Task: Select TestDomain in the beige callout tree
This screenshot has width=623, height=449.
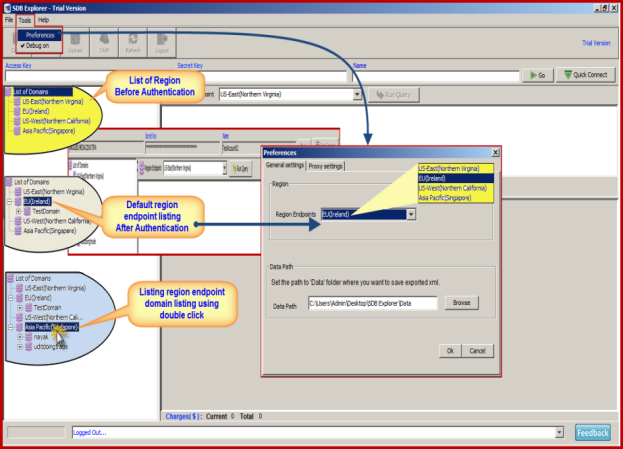Action: [46, 211]
